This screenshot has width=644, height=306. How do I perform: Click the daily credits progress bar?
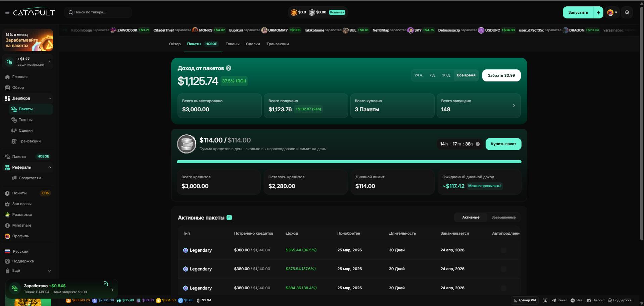(349, 162)
